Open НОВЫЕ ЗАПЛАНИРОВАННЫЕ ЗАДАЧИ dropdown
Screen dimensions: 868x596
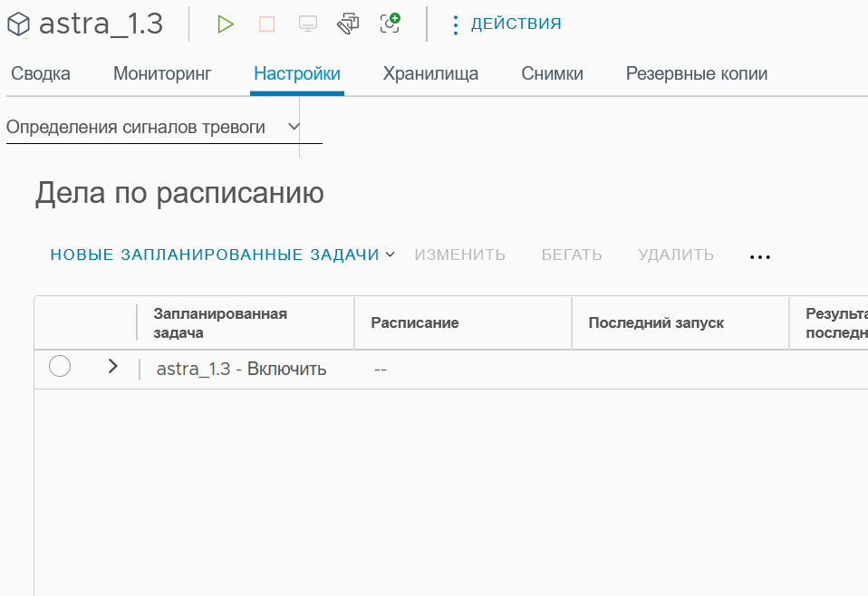point(223,255)
